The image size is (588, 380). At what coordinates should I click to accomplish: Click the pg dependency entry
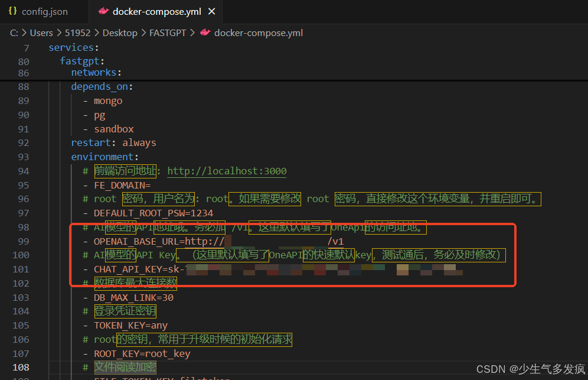point(99,115)
